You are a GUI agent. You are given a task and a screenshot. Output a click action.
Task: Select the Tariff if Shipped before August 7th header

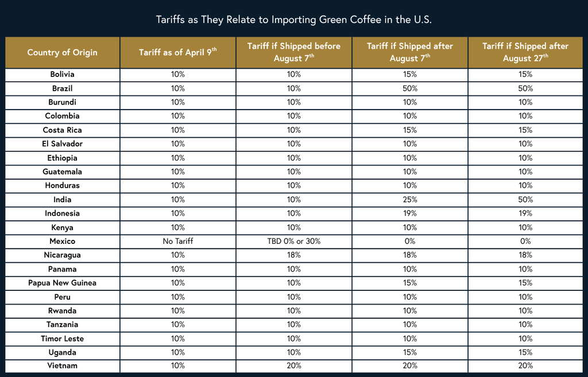tap(293, 52)
